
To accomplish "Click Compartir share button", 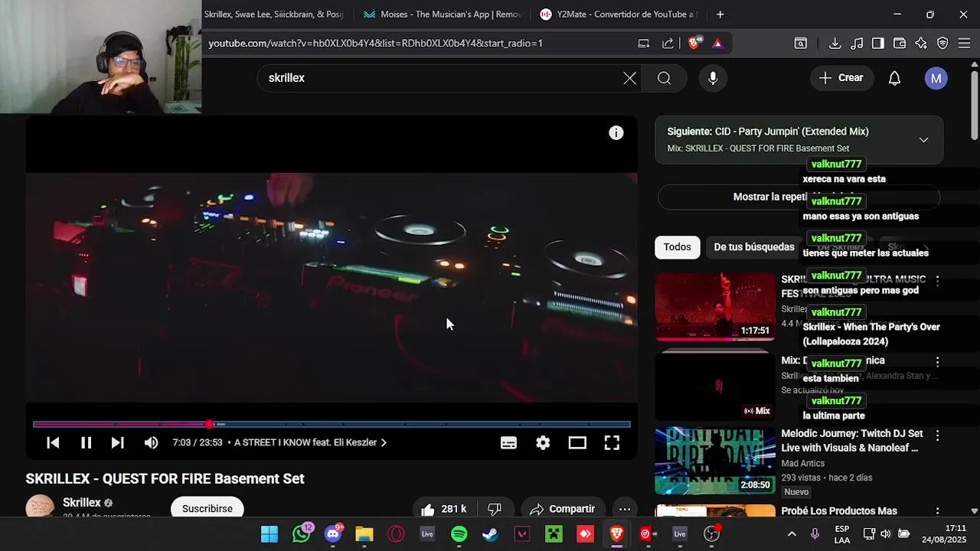I will tap(562, 509).
